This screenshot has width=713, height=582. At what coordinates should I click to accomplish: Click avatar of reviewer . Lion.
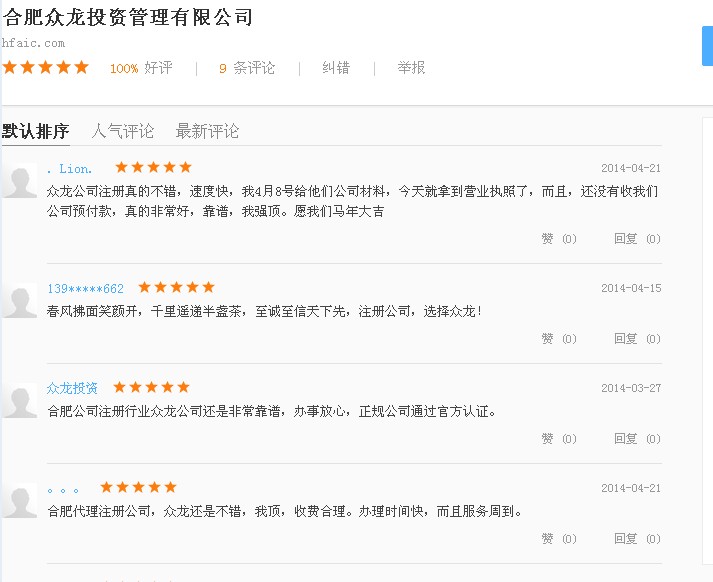point(19,180)
